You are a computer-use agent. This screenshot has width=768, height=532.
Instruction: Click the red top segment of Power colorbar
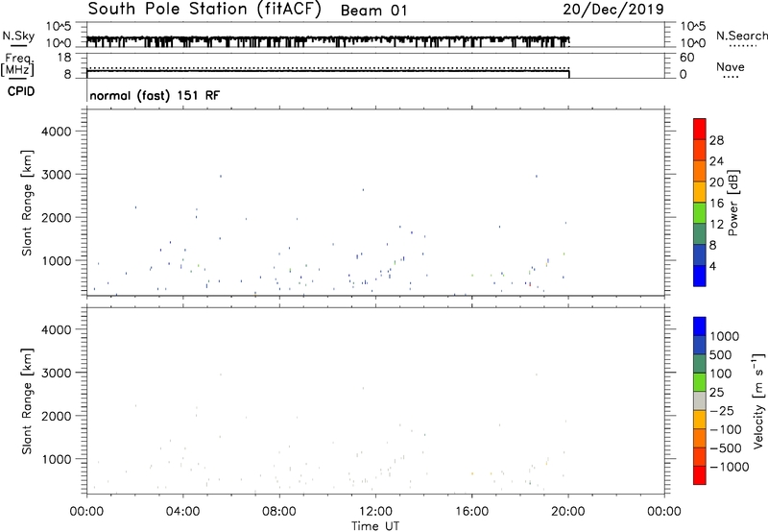(x=700, y=130)
